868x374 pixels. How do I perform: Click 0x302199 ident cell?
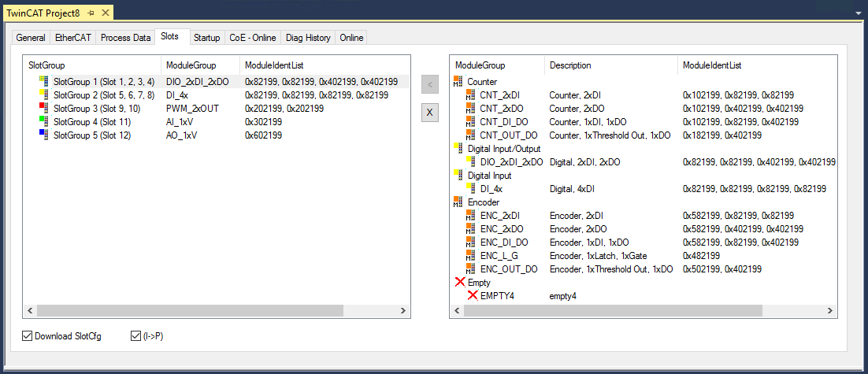(263, 121)
